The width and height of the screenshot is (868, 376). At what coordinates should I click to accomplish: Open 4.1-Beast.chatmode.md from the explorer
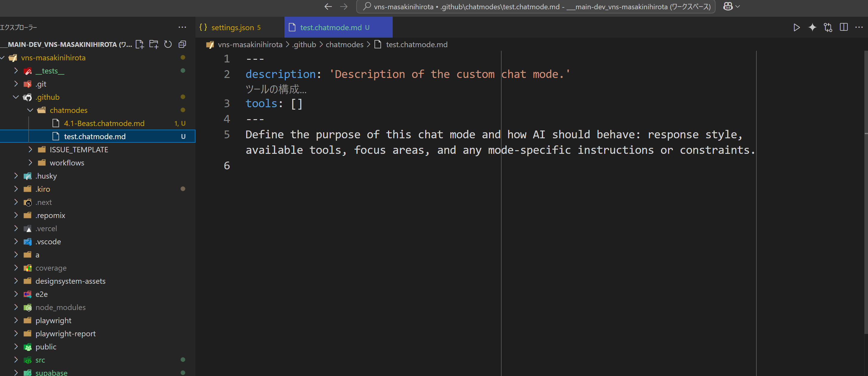[104, 123]
